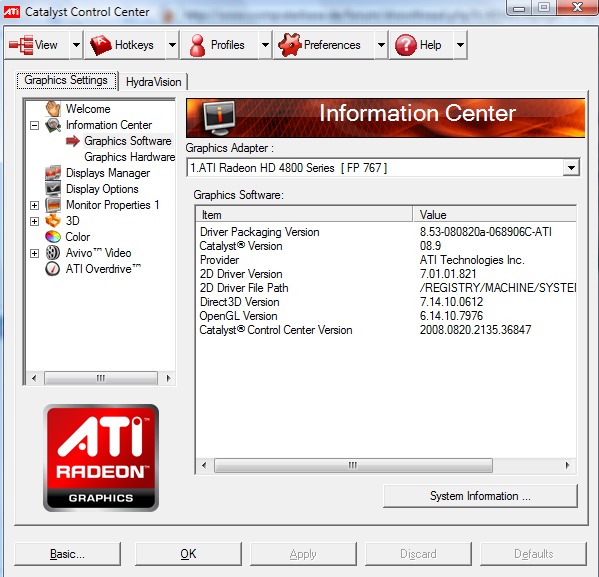Screen dimensions: 599x577
Task: Click the tree panel horizontal scrollbar thumb
Action: (x=101, y=378)
